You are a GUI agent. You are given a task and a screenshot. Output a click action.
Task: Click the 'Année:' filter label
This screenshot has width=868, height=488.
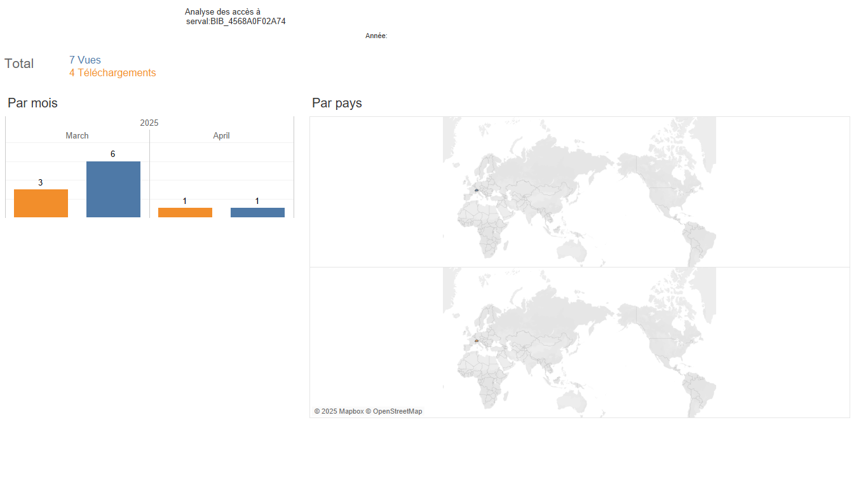(x=376, y=36)
